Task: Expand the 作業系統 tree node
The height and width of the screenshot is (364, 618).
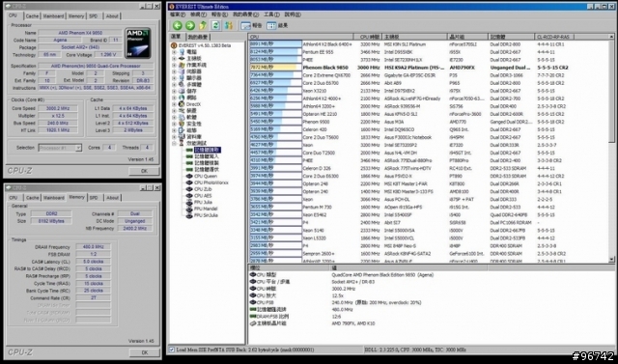Action: click(x=174, y=65)
